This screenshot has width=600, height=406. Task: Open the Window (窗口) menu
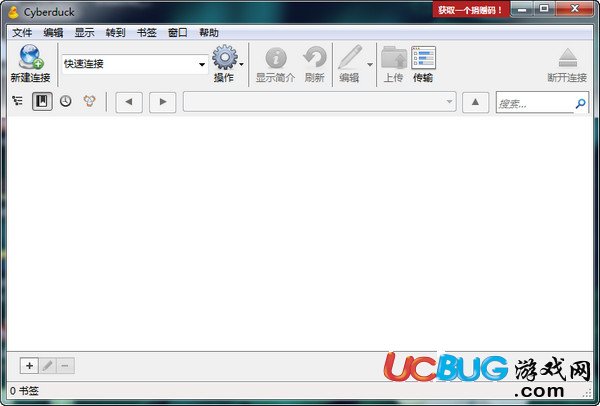click(x=178, y=33)
